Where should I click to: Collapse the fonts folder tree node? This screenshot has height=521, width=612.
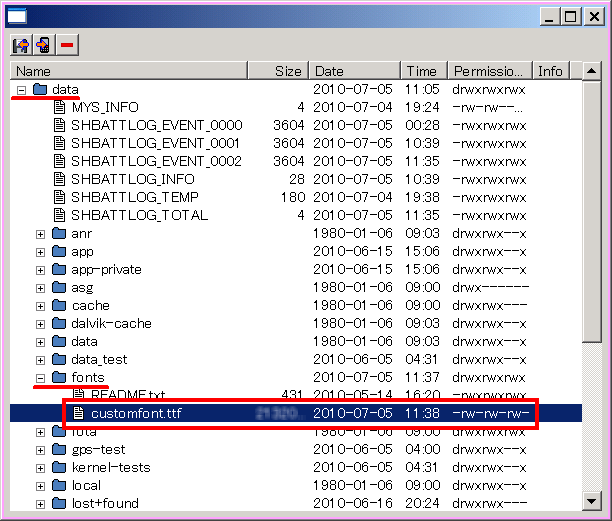click(40, 377)
